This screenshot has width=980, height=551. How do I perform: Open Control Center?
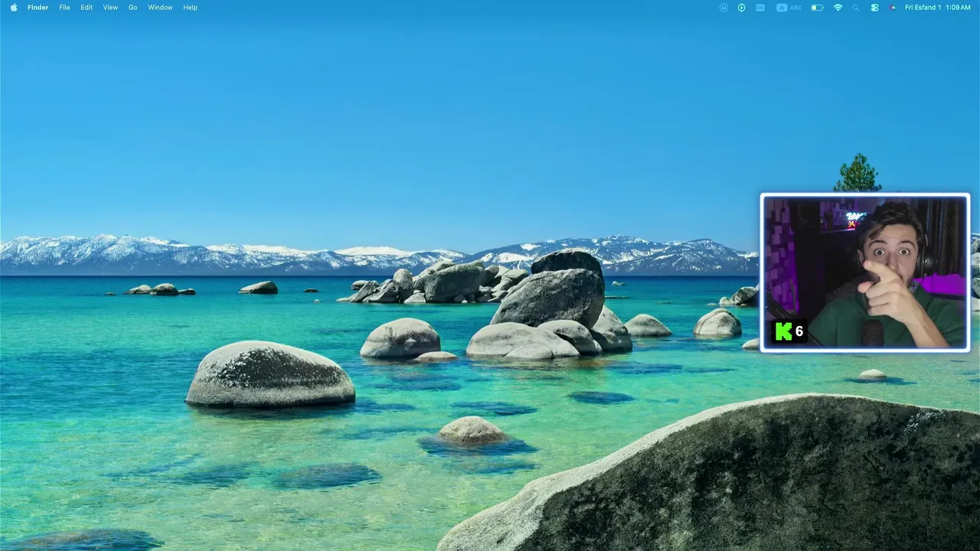pyautogui.click(x=874, y=7)
